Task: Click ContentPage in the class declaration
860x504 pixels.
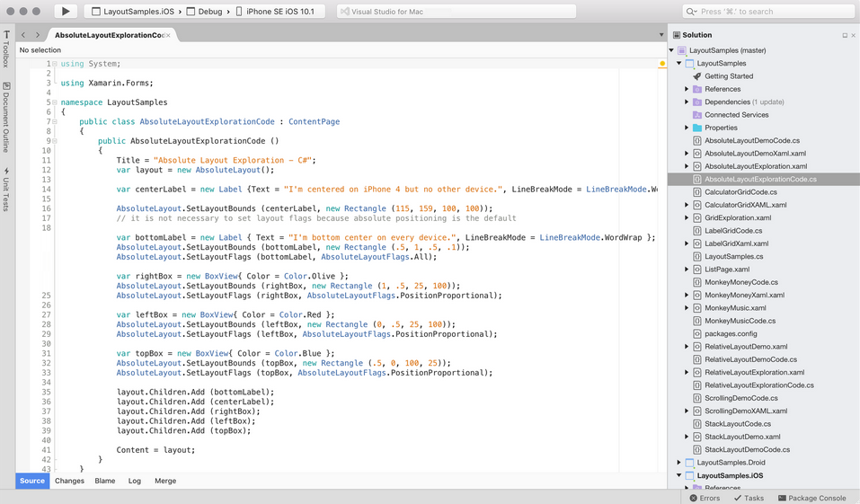Action: coord(314,122)
